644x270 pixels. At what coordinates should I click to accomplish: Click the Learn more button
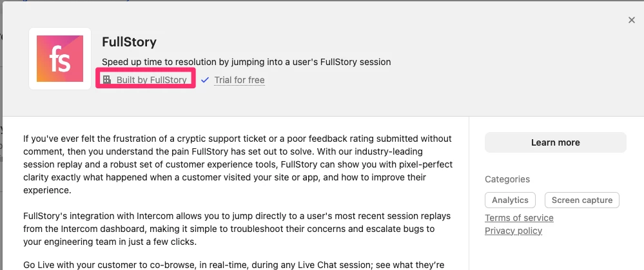555,142
